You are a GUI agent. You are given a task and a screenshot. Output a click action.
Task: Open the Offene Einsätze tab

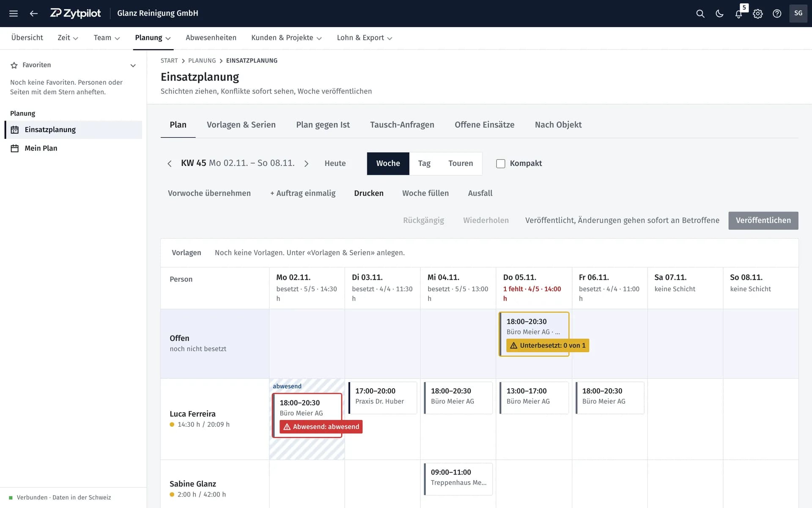tap(484, 125)
